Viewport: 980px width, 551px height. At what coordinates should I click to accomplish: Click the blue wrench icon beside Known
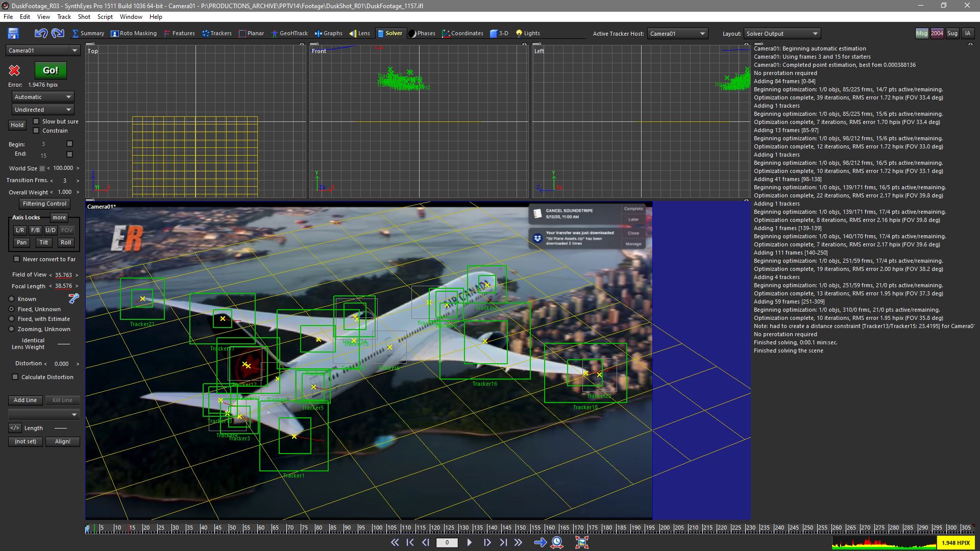[74, 298]
